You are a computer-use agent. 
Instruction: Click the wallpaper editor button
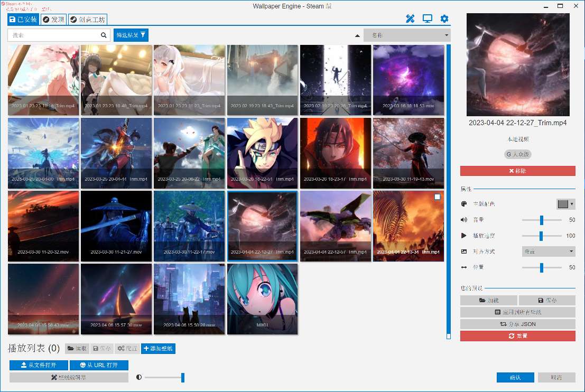click(69, 377)
